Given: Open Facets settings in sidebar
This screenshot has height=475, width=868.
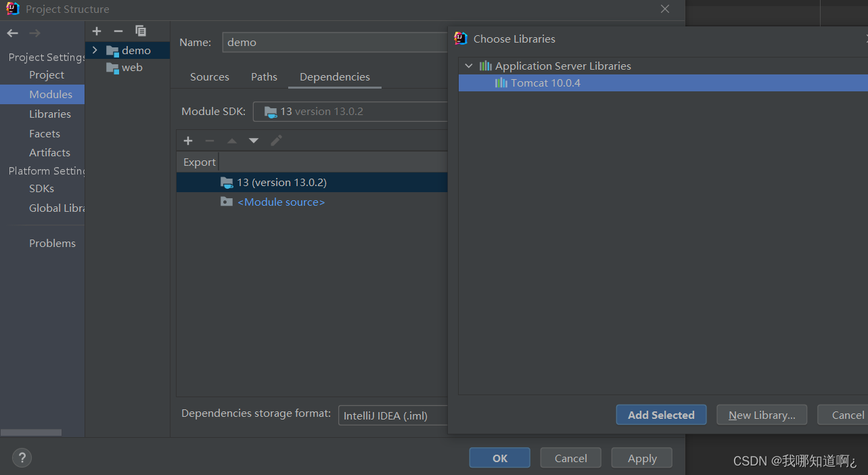Looking at the screenshot, I should coord(45,134).
